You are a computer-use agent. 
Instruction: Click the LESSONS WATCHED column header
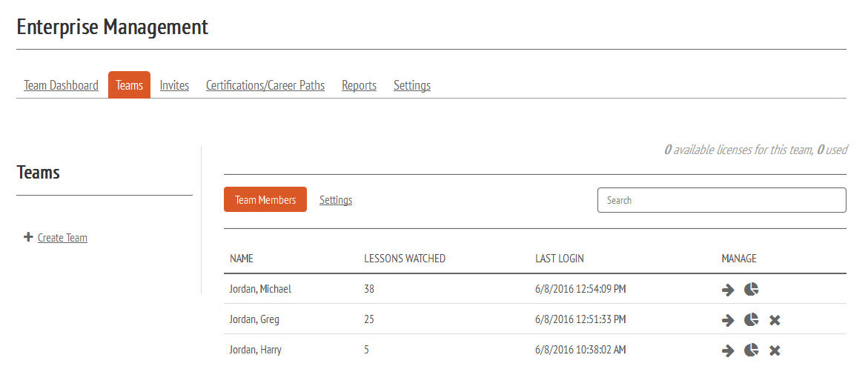404,259
